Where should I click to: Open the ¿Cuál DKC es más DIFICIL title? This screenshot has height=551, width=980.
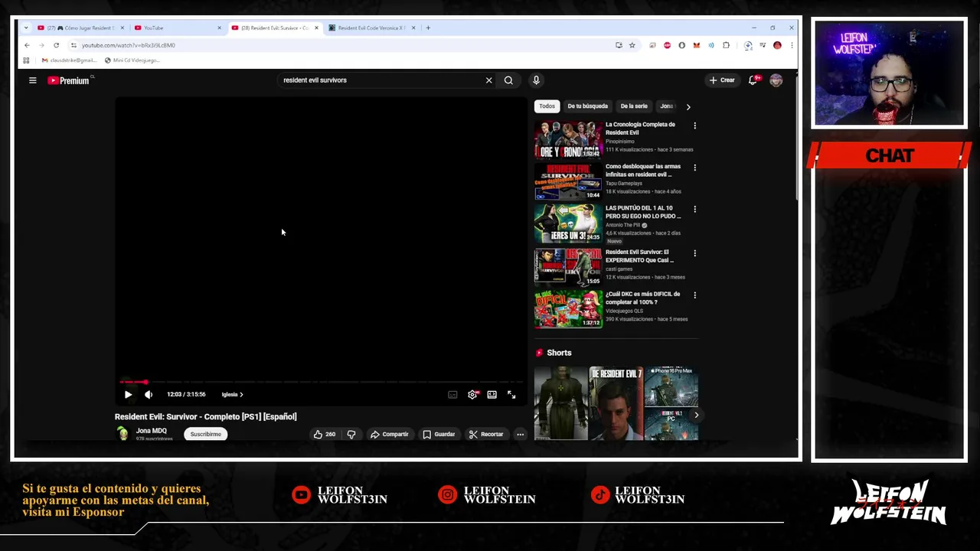click(642, 298)
